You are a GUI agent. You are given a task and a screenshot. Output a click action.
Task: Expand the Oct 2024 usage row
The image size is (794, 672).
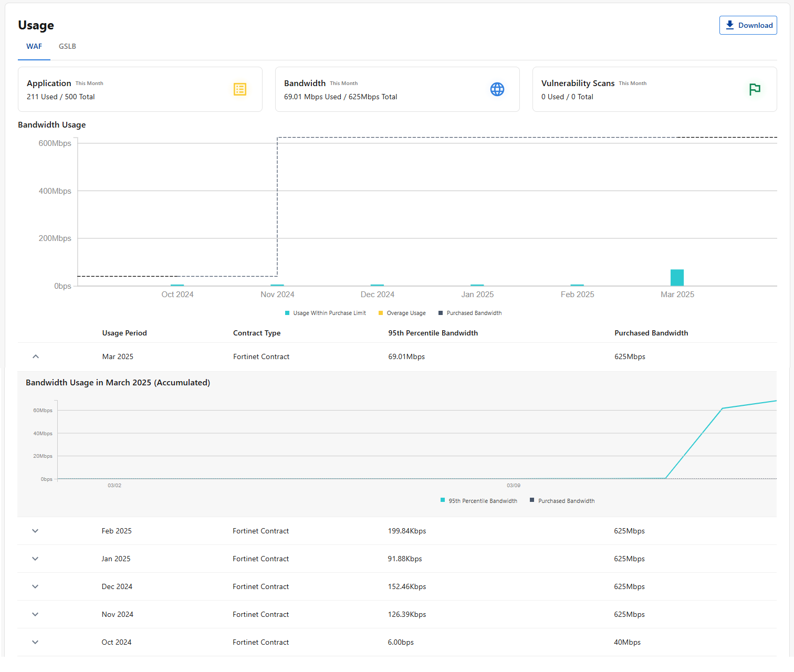[x=35, y=642]
